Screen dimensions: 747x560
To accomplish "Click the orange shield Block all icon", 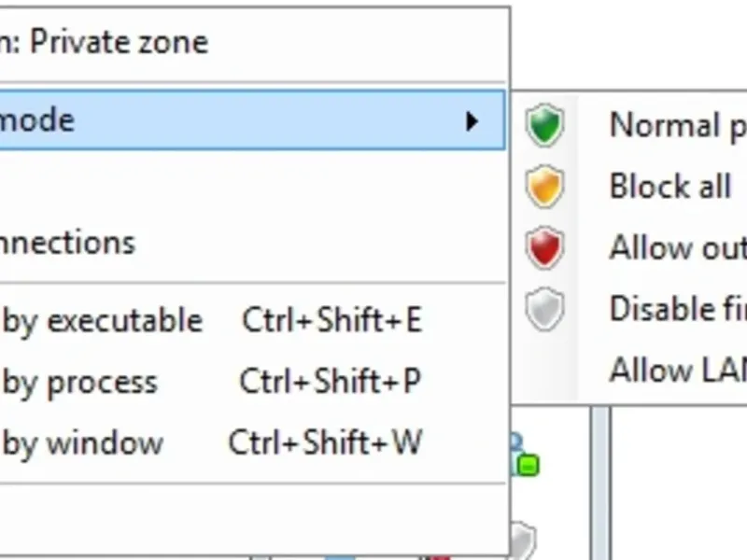I will [544, 187].
